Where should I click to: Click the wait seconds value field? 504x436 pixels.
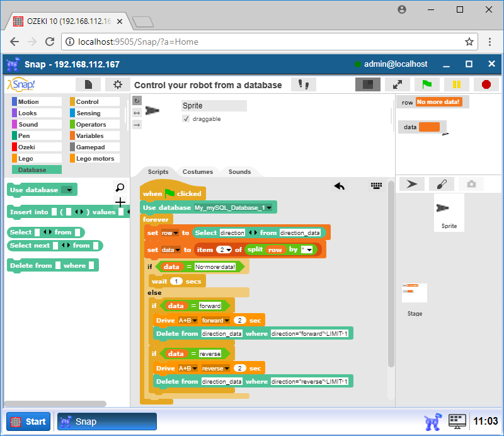click(176, 282)
